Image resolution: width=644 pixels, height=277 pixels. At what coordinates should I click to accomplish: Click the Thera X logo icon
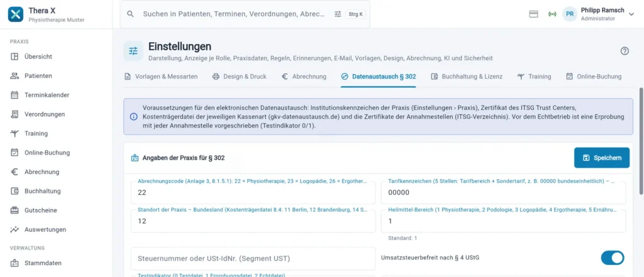pos(16,14)
